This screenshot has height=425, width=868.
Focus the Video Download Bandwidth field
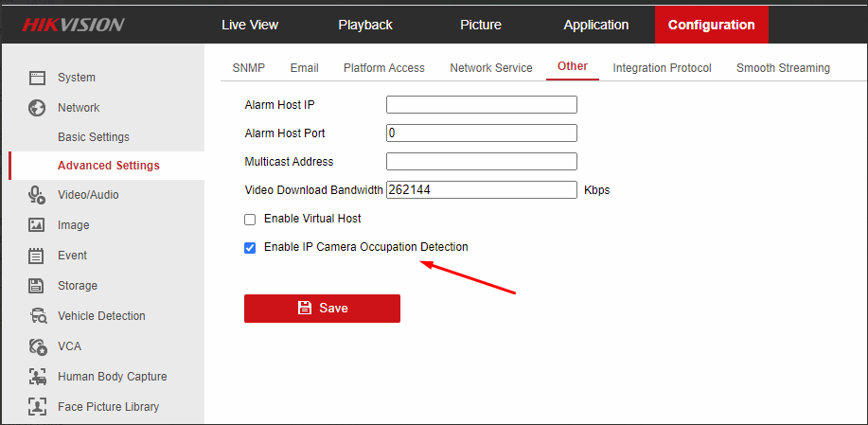(x=482, y=190)
